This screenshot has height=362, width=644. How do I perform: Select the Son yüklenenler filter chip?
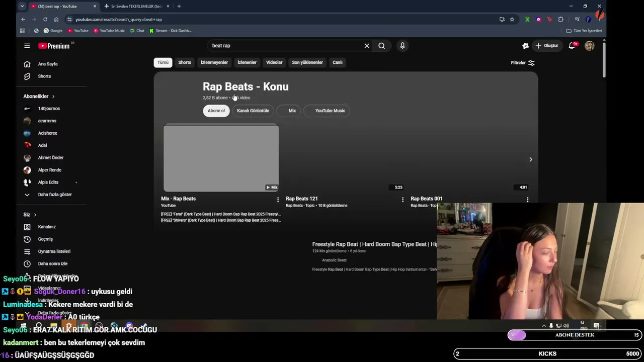pos(307,62)
